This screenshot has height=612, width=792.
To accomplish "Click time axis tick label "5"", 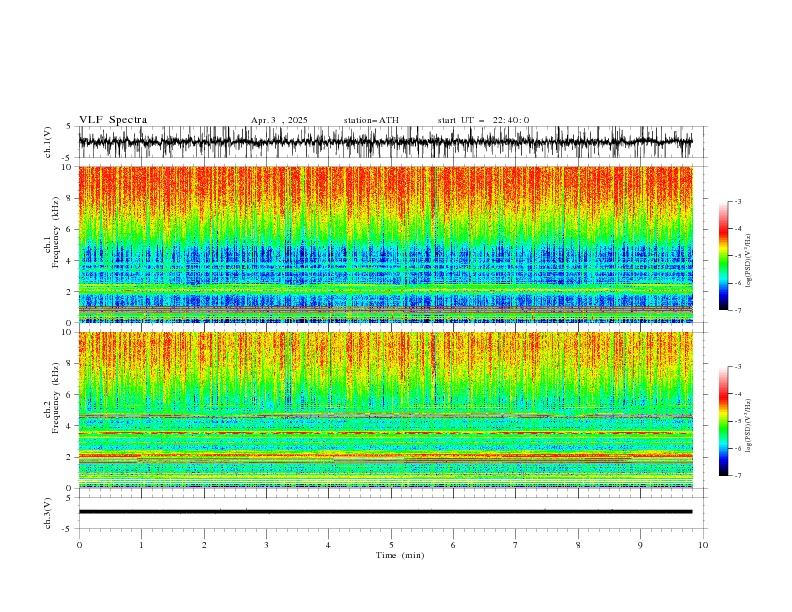I will click(x=391, y=545).
